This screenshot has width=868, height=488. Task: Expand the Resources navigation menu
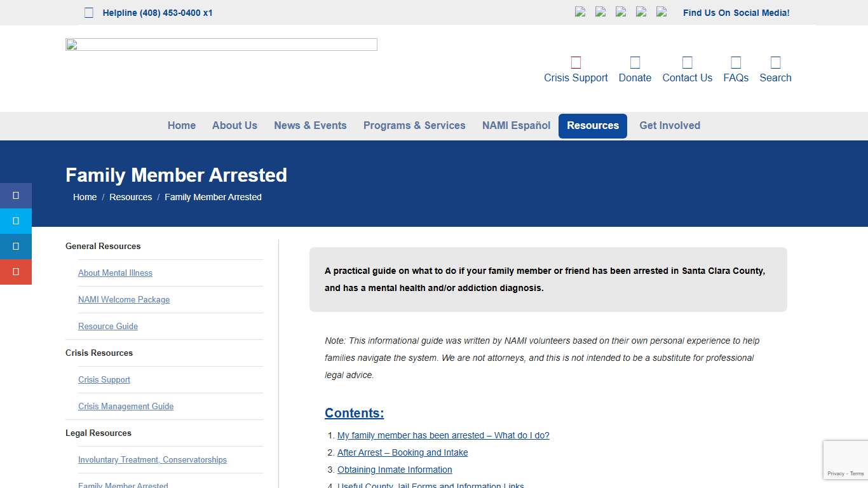pyautogui.click(x=592, y=125)
